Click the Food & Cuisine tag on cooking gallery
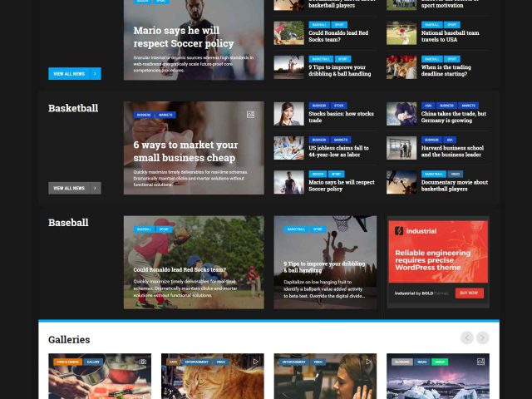532x399 pixels. [x=67, y=362]
